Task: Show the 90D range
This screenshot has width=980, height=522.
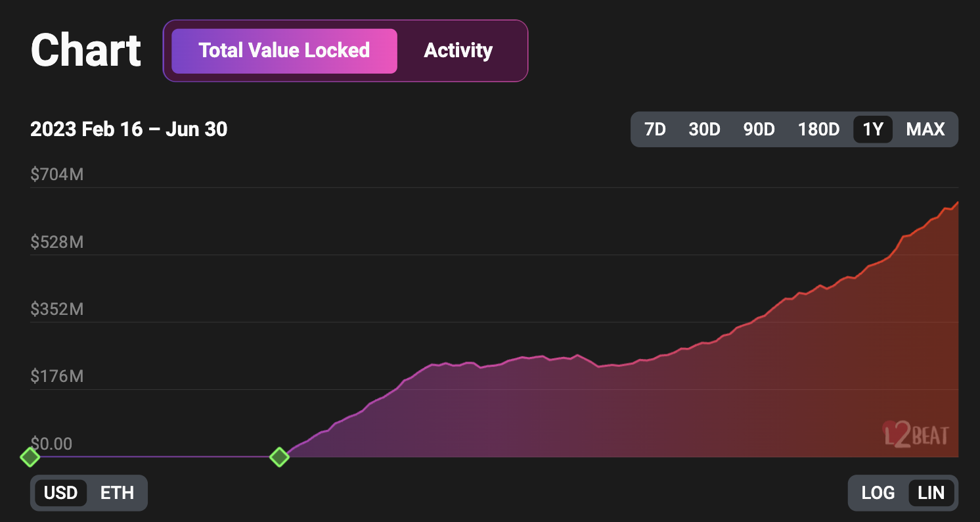Action: coord(759,130)
